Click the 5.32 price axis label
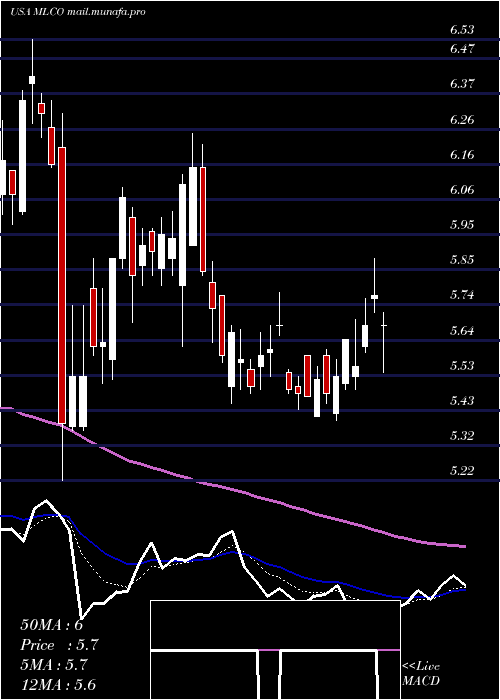 tap(462, 435)
